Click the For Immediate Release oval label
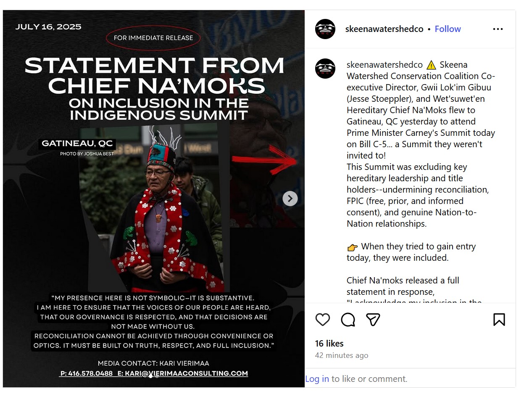The image size is (532, 397). (x=153, y=38)
